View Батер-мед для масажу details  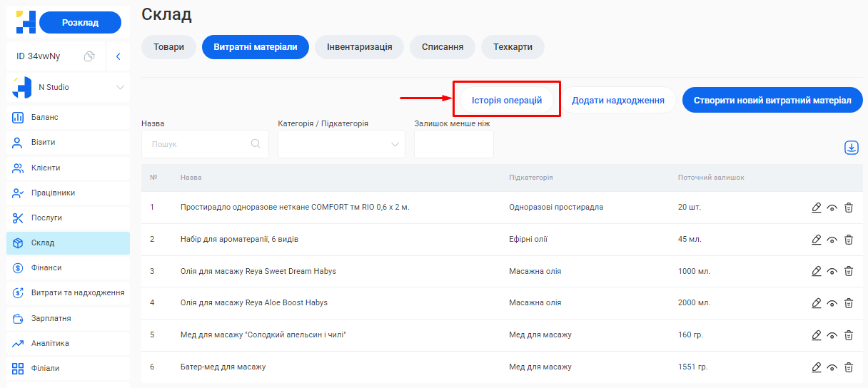(832, 367)
